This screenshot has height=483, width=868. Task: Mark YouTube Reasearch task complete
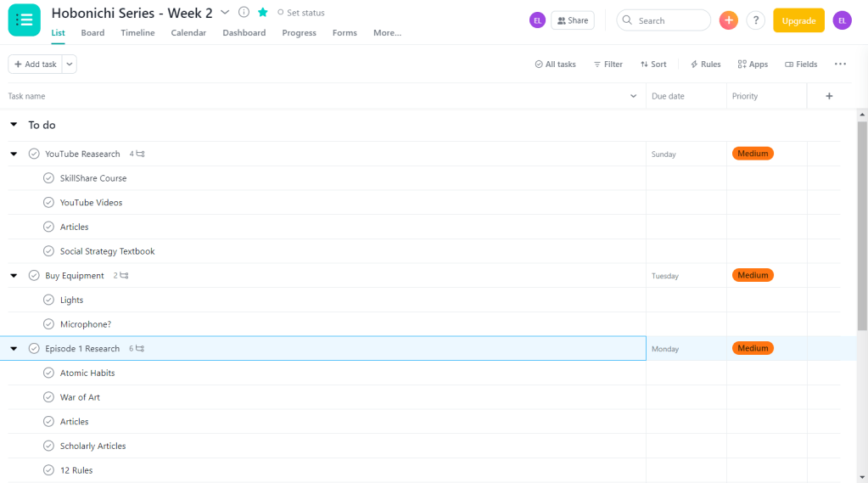pyautogui.click(x=34, y=154)
